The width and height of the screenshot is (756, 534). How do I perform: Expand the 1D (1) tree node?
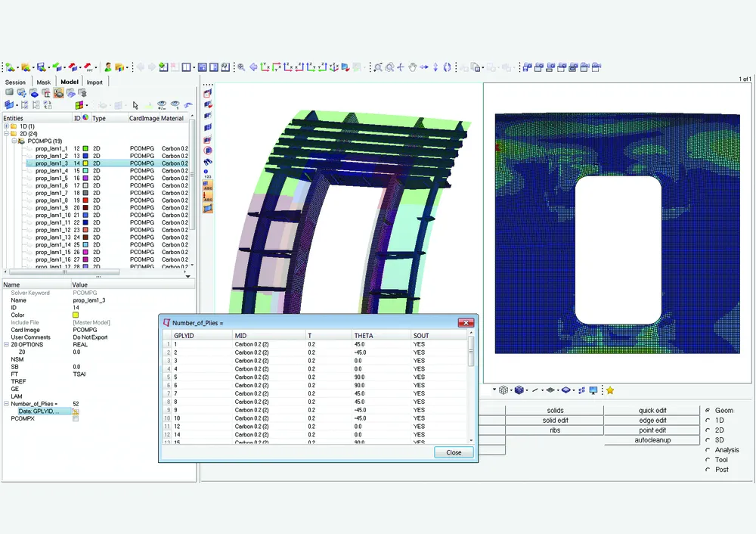point(6,126)
